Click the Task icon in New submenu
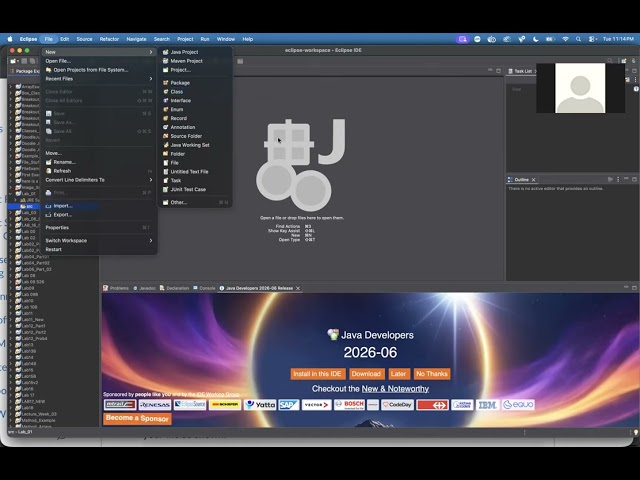This screenshot has width=640, height=480. pos(166,180)
